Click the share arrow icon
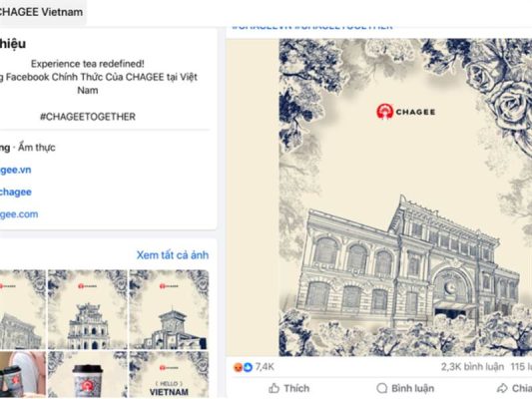This screenshot has height=399, width=532. [502, 388]
